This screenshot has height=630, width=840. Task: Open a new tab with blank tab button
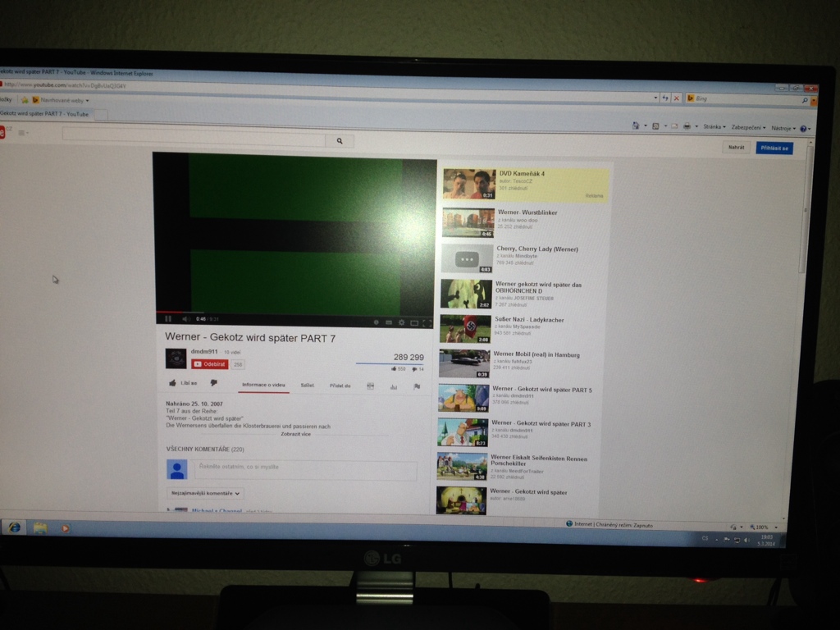tap(100, 114)
